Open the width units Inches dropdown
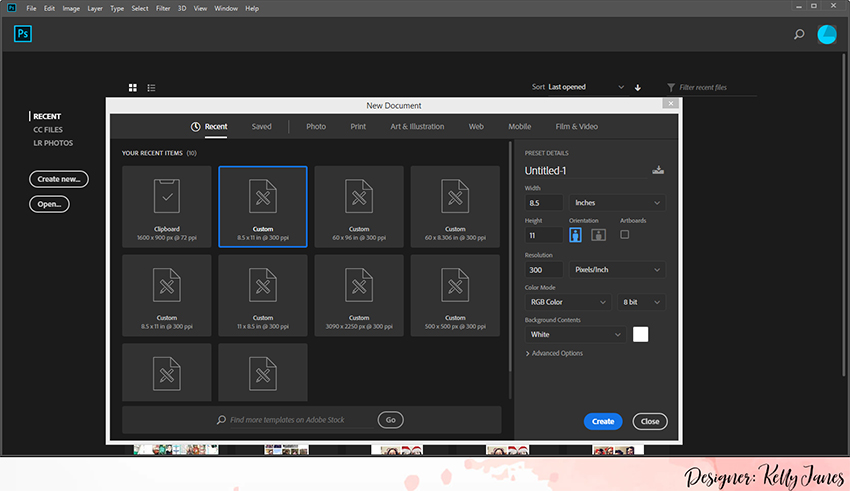The image size is (850, 491). [617, 203]
